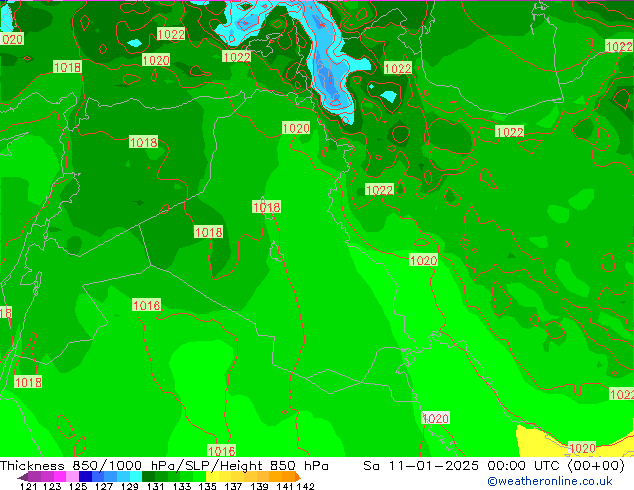Click the orange right arrow tip of the legend
This screenshot has height=490, width=634.
[298, 477]
